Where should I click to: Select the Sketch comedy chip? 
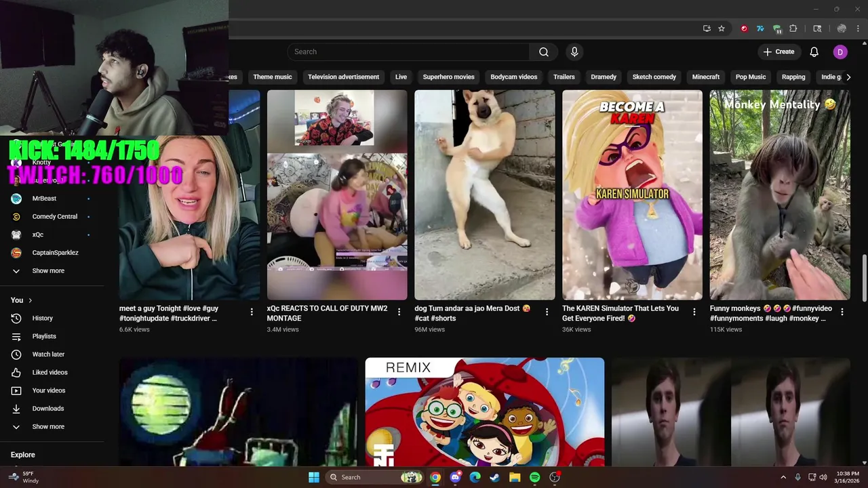(x=654, y=77)
